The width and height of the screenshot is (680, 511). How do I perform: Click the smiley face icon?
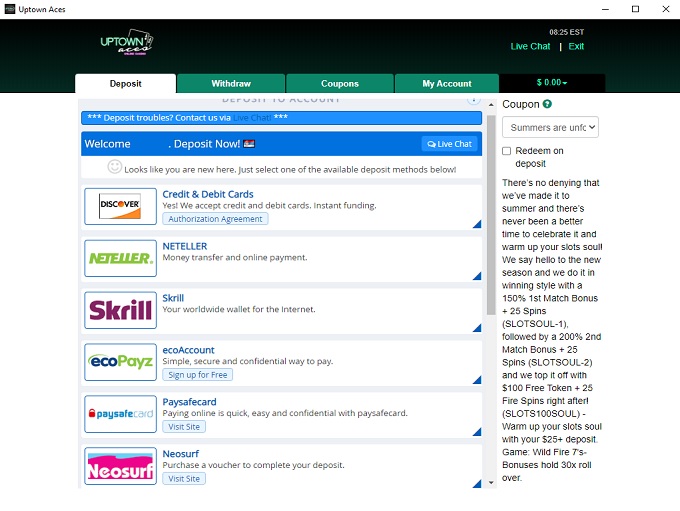(x=114, y=167)
